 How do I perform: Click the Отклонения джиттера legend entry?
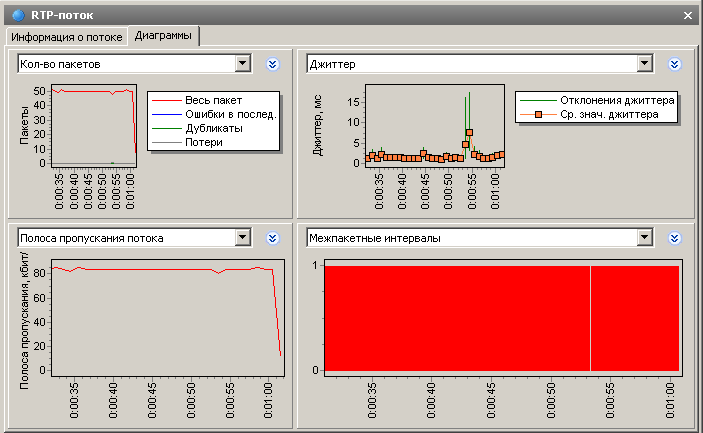(597, 100)
